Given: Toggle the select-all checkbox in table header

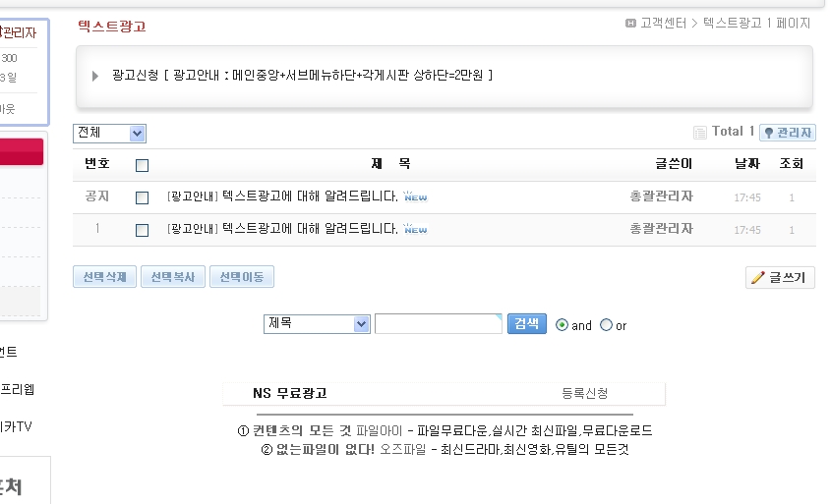Looking at the screenshot, I should [142, 165].
